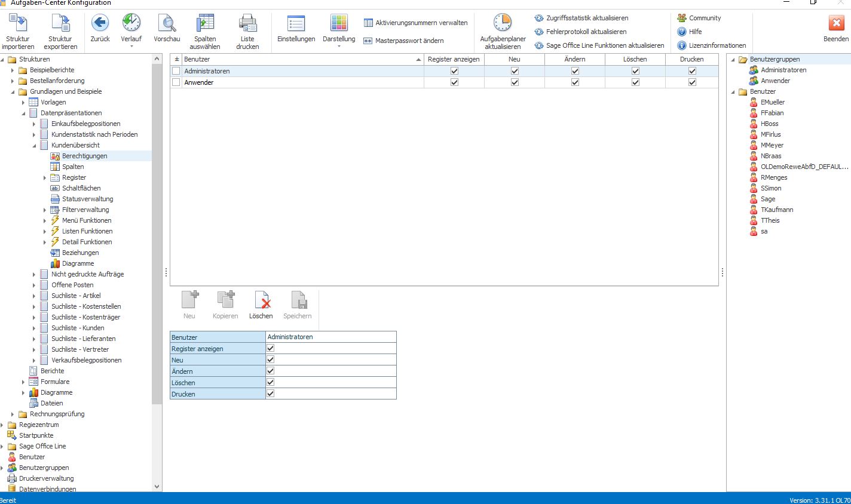Click Sage Office Line Funktionen aktualisieren
This screenshot has height=504, width=851.
pyautogui.click(x=599, y=45)
